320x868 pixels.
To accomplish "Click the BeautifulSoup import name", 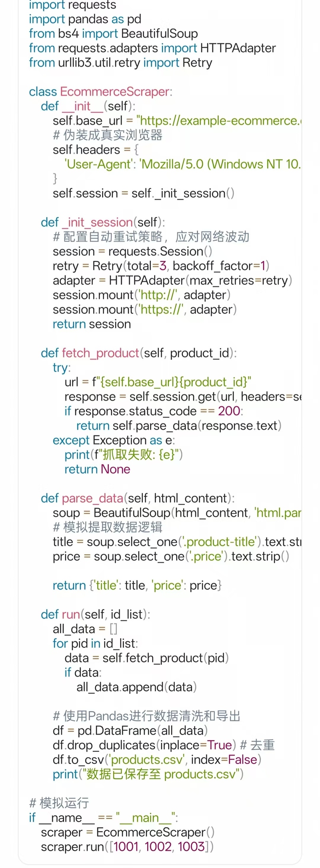I will coord(159,34).
